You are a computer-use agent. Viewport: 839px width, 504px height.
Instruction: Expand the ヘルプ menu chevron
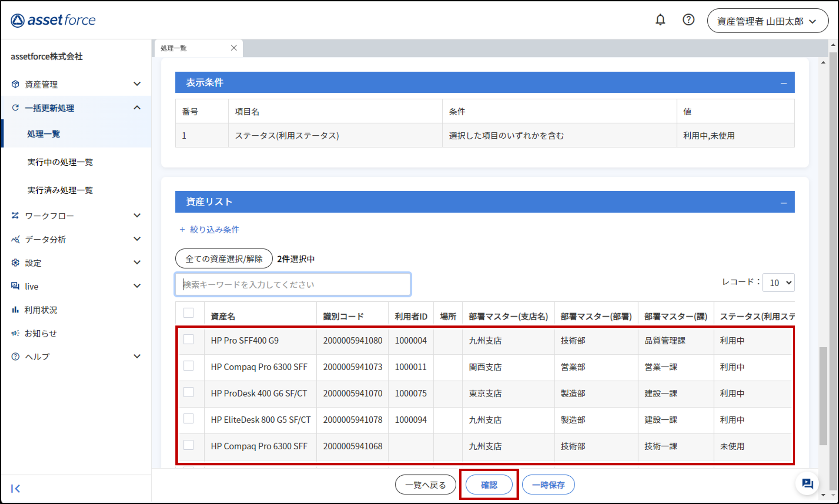click(x=137, y=357)
